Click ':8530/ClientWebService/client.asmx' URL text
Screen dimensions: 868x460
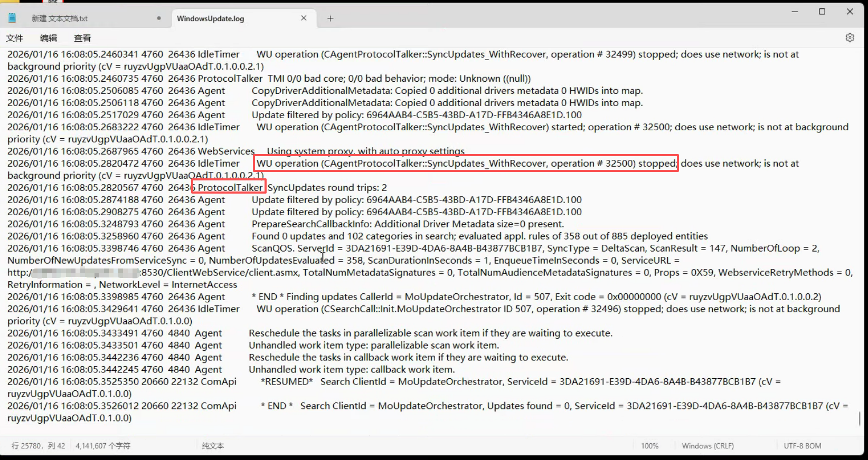click(x=220, y=273)
